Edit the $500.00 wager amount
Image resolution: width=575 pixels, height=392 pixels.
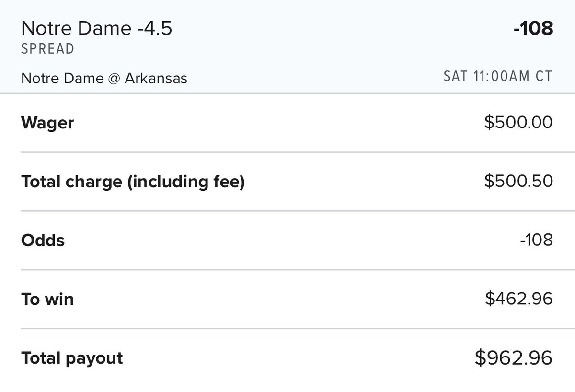click(x=518, y=123)
